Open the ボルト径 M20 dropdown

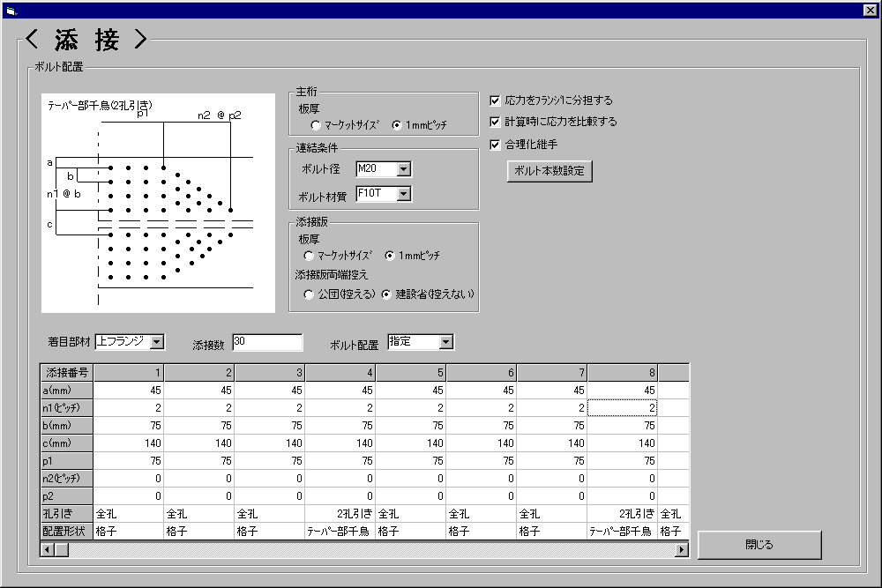pos(403,169)
